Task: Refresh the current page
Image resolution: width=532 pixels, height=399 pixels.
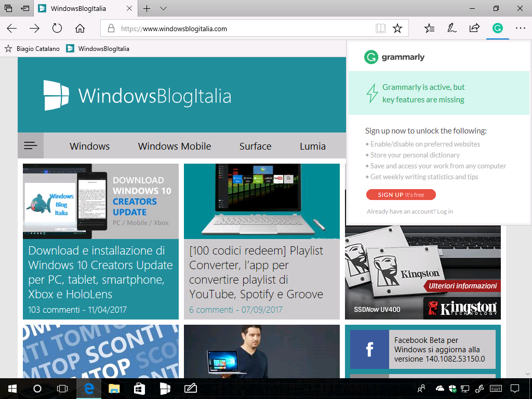Action: (57, 28)
